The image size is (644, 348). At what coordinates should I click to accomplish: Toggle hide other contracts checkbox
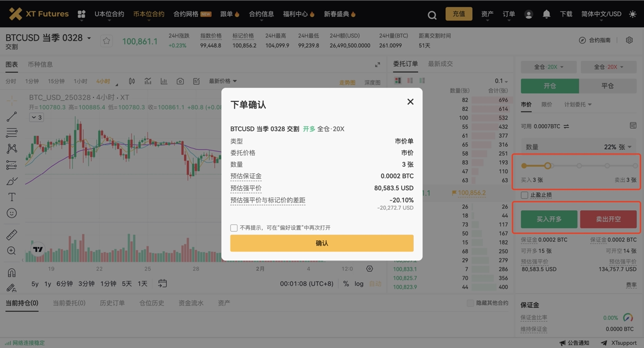[x=470, y=303]
